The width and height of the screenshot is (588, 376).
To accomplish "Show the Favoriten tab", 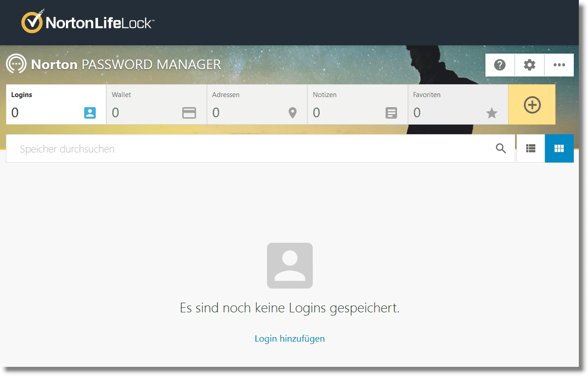I will (x=457, y=104).
